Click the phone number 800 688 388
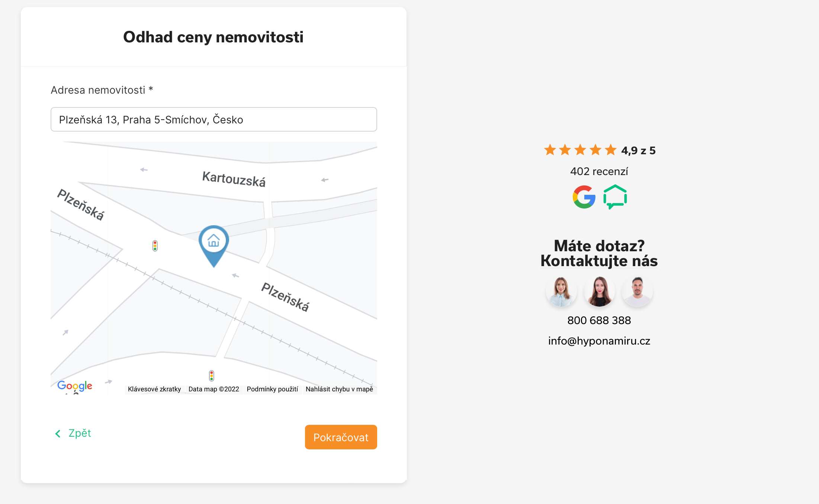 599,320
